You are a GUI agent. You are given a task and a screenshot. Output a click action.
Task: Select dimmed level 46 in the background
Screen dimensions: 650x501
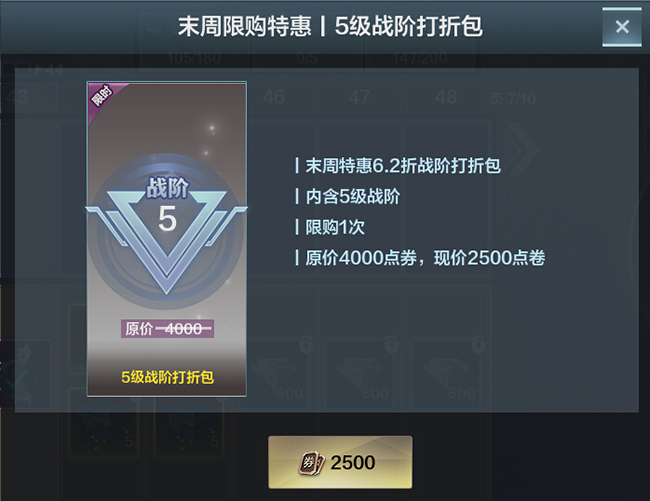tap(274, 97)
